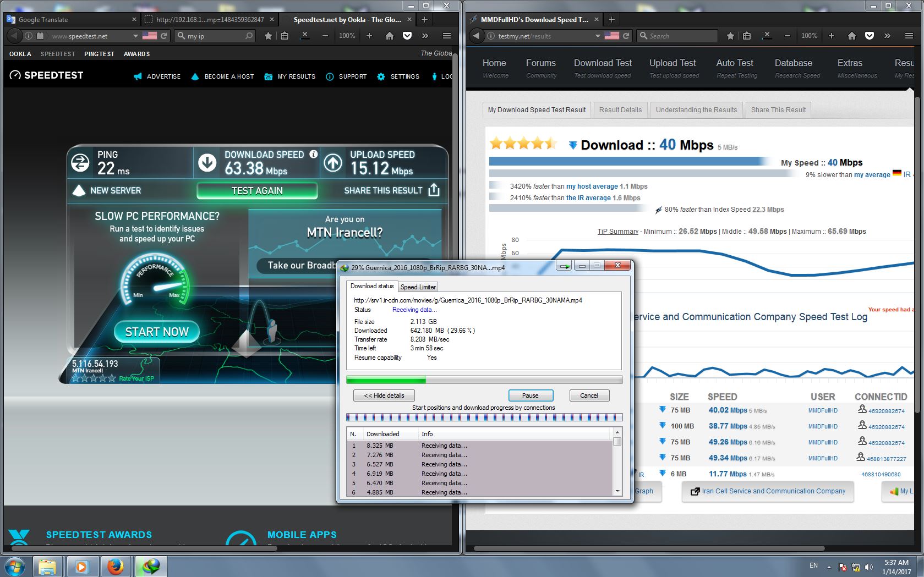
Task: Expand more tools chevron in the testmy.net toolbar
Action: pos(887,36)
